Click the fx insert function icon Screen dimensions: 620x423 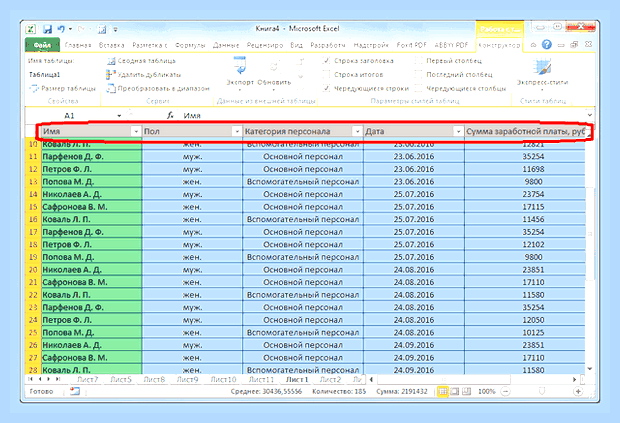170,115
